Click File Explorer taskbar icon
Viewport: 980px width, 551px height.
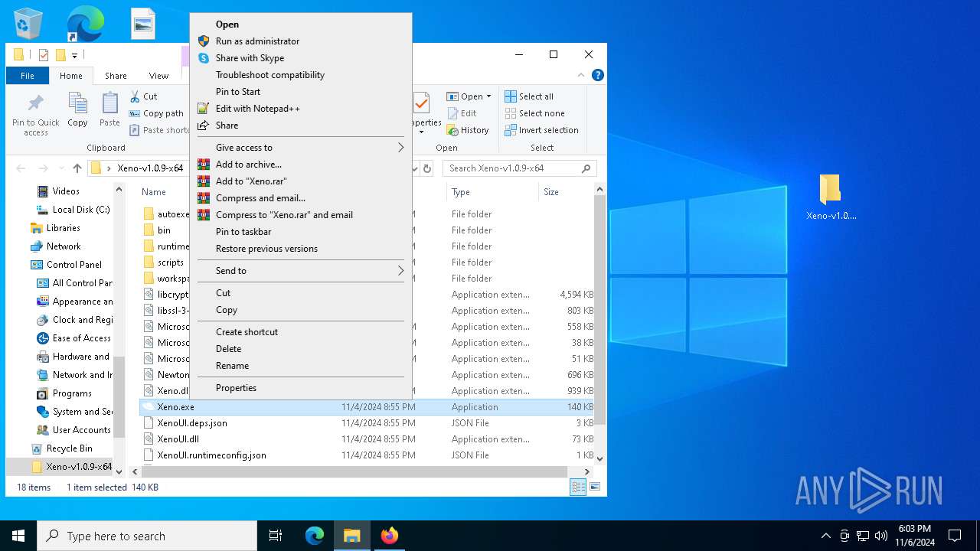(x=351, y=536)
